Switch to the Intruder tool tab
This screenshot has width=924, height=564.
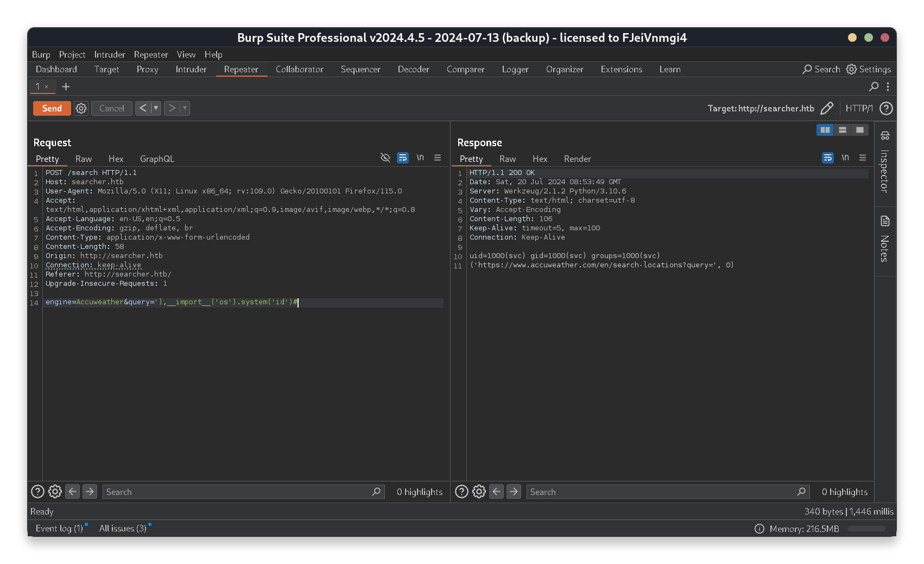pyautogui.click(x=191, y=69)
